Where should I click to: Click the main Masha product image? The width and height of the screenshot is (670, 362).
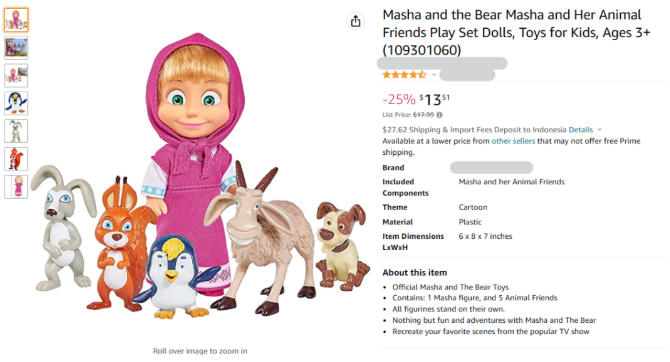coord(200,177)
